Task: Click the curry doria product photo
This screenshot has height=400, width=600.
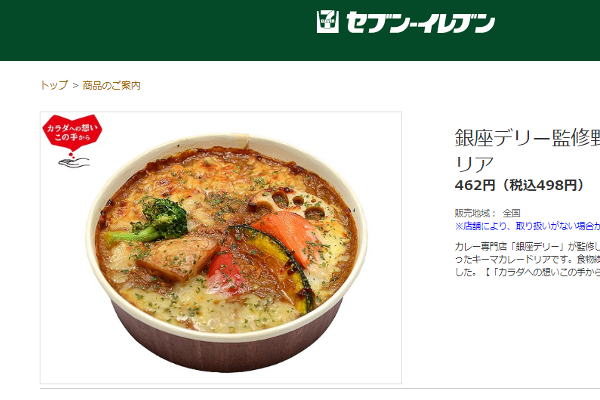Action: 221,248
